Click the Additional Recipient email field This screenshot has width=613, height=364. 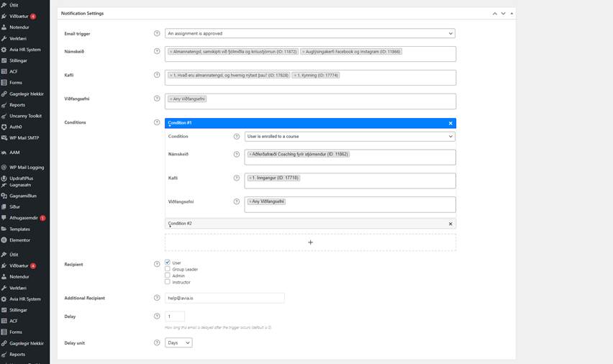(x=224, y=298)
